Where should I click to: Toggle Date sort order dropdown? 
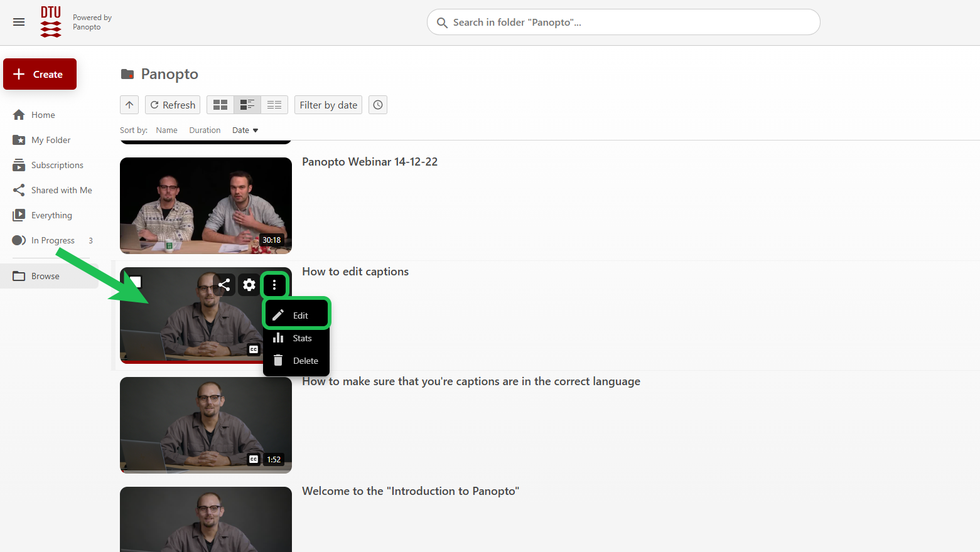click(x=245, y=130)
